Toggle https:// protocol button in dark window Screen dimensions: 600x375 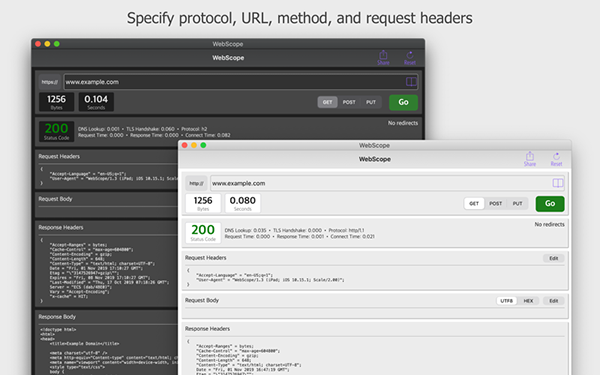click(x=49, y=82)
